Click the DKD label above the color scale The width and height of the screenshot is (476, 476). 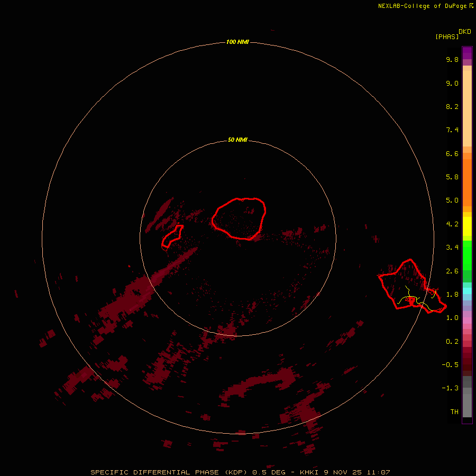pyautogui.click(x=464, y=31)
